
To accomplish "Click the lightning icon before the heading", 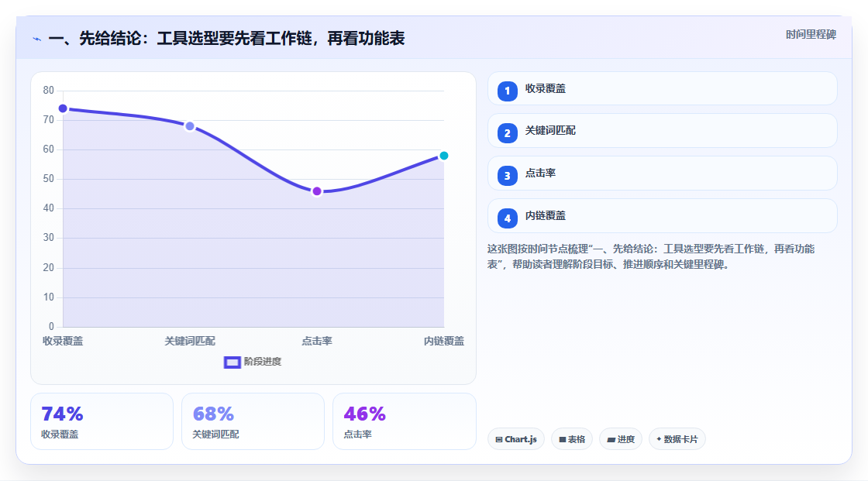I will click(37, 39).
